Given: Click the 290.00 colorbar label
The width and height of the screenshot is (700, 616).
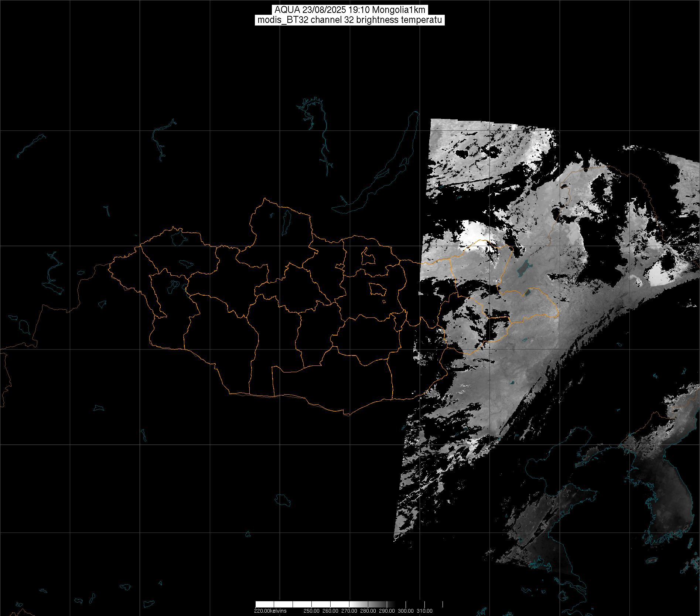Looking at the screenshot, I should click(x=387, y=611).
